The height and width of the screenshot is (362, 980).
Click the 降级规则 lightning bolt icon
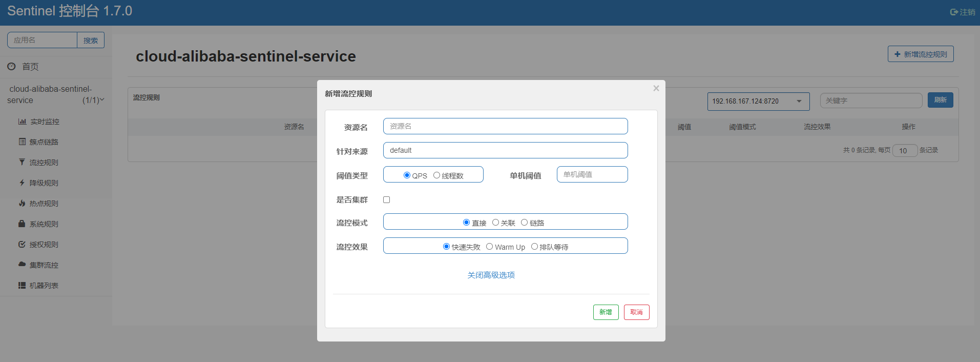[22, 183]
